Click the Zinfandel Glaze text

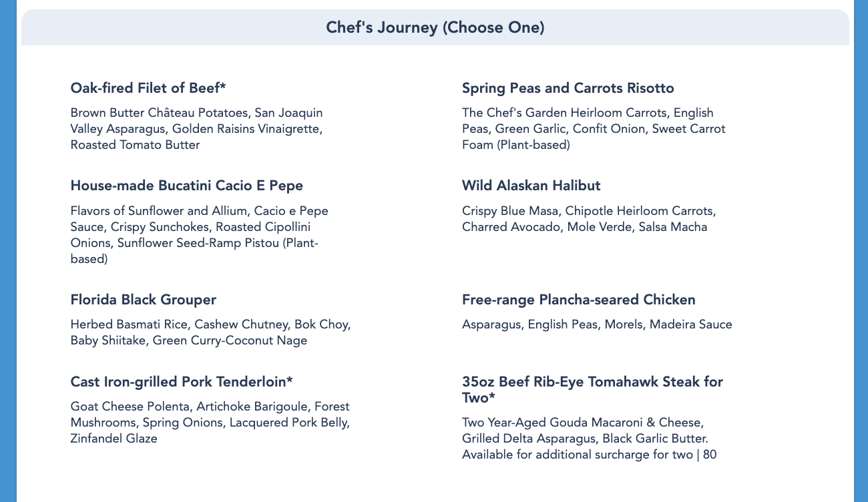pyautogui.click(x=114, y=439)
